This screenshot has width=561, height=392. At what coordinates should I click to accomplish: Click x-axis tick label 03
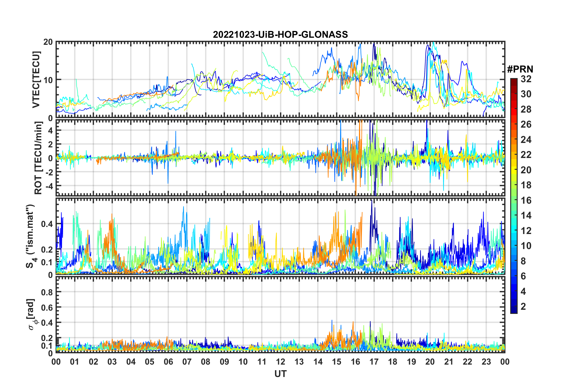point(112,362)
